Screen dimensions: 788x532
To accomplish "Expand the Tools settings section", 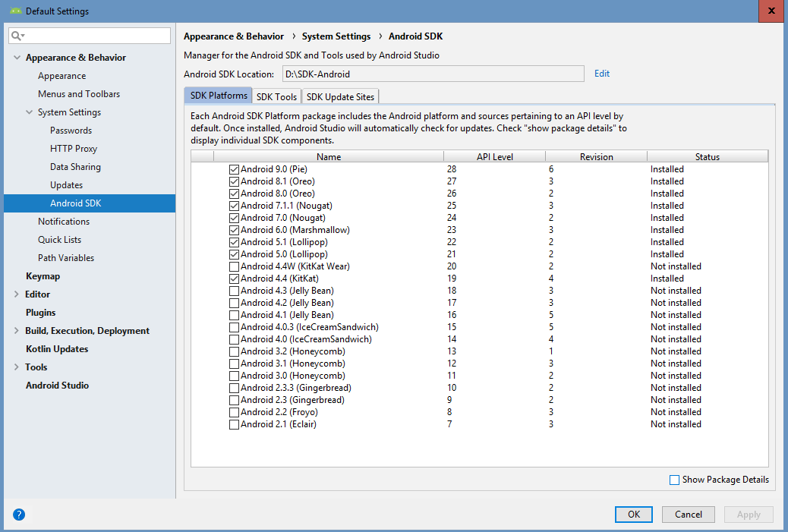I will coord(17,367).
